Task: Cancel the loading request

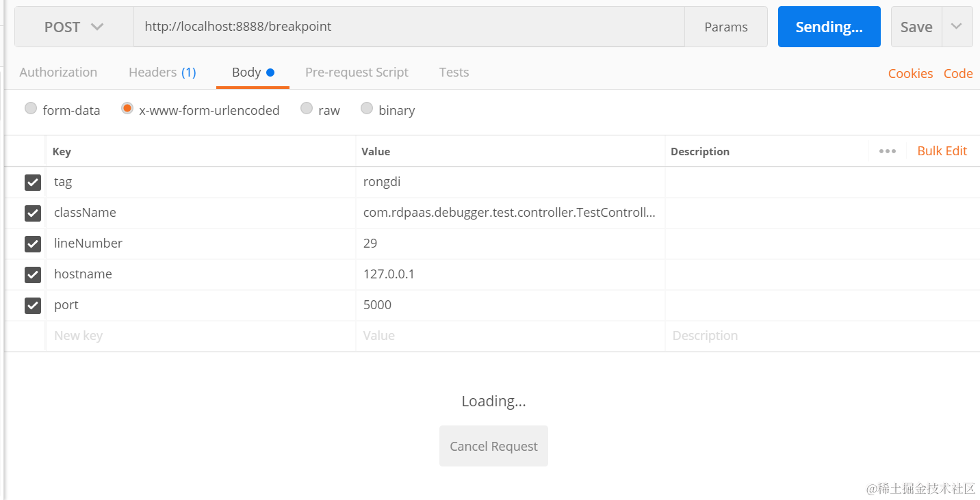Action: (x=493, y=446)
